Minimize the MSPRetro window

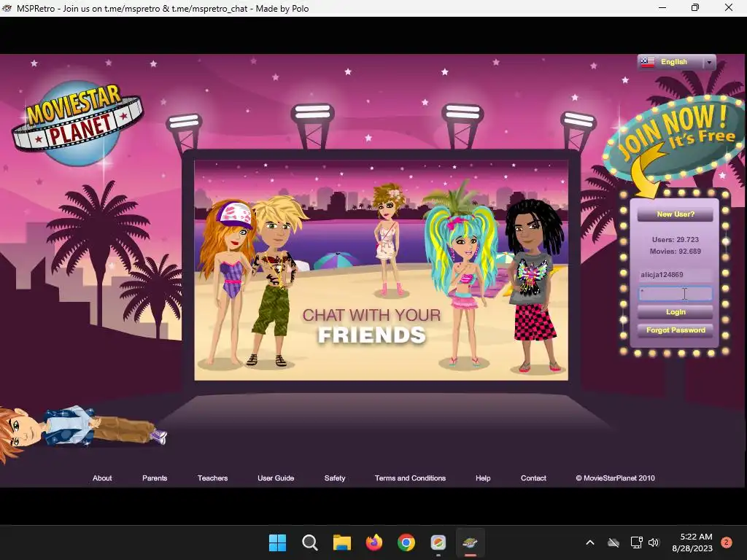(662, 7)
